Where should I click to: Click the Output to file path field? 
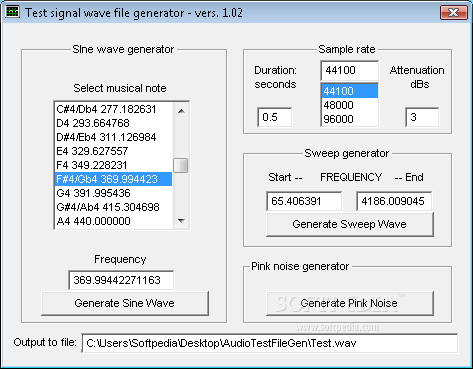[x=269, y=343]
